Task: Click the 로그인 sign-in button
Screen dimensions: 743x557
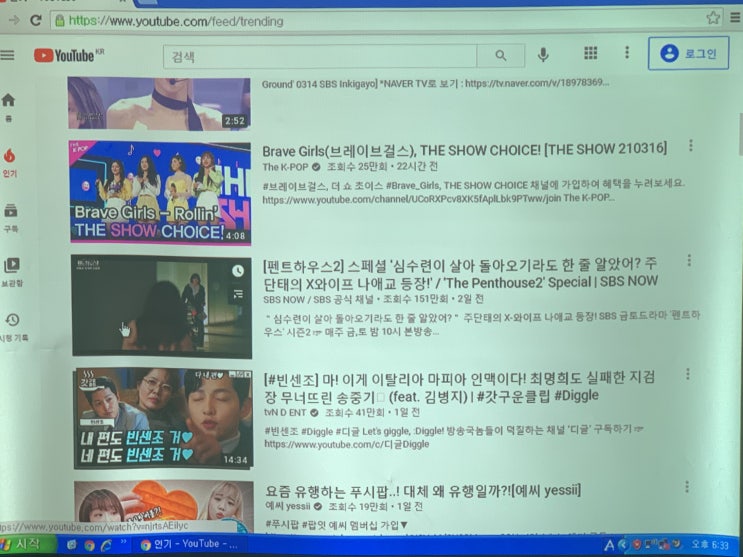Action: pyautogui.click(x=689, y=53)
